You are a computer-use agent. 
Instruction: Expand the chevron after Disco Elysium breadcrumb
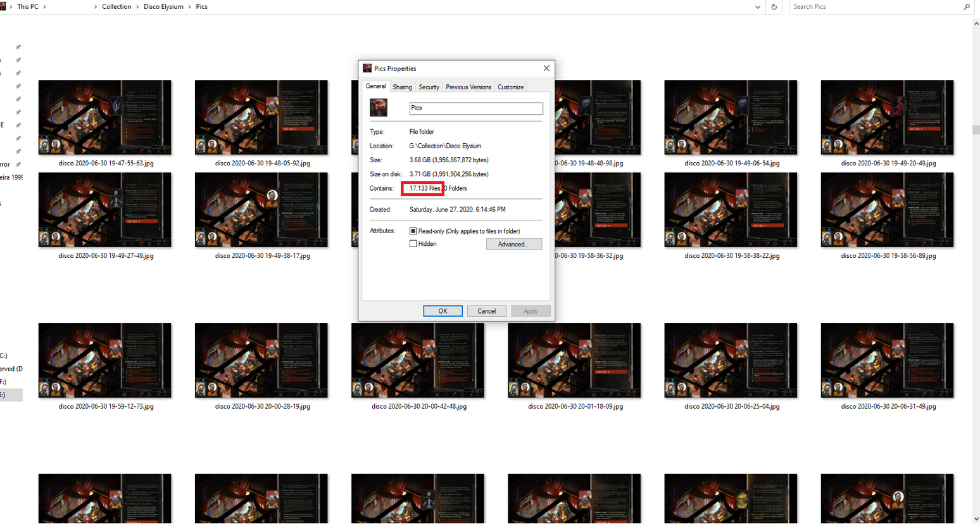click(x=189, y=7)
